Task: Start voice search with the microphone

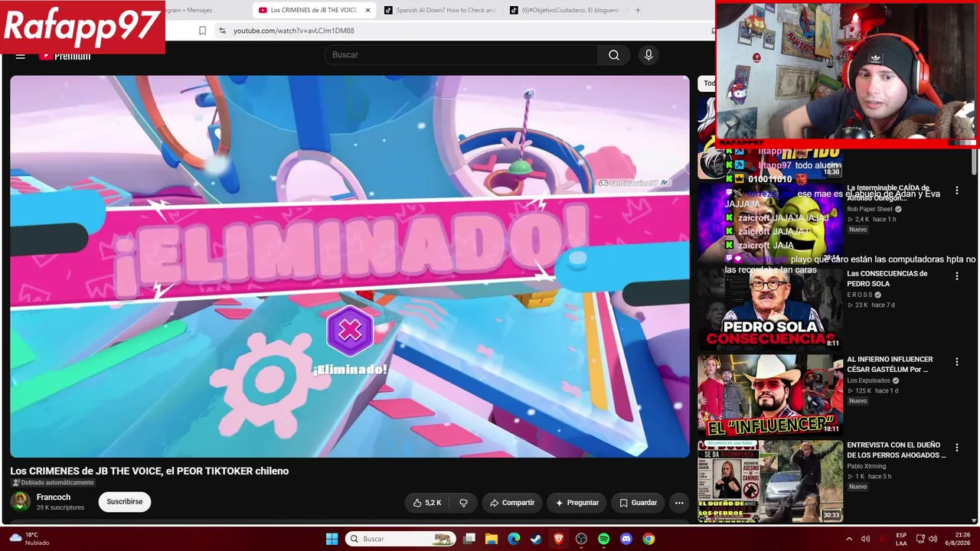Action: pos(648,55)
